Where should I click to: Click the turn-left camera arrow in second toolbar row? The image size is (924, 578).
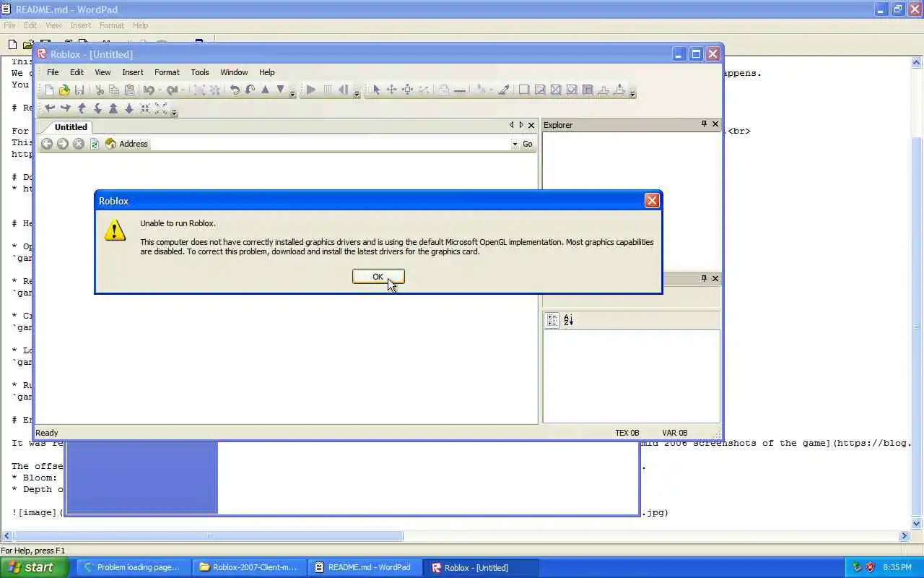click(x=50, y=108)
